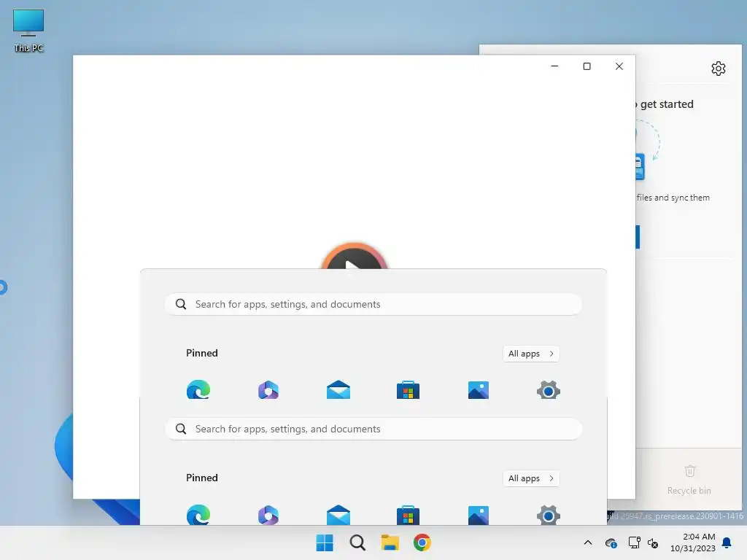Expand All apps in upper Start menu

tap(531, 354)
